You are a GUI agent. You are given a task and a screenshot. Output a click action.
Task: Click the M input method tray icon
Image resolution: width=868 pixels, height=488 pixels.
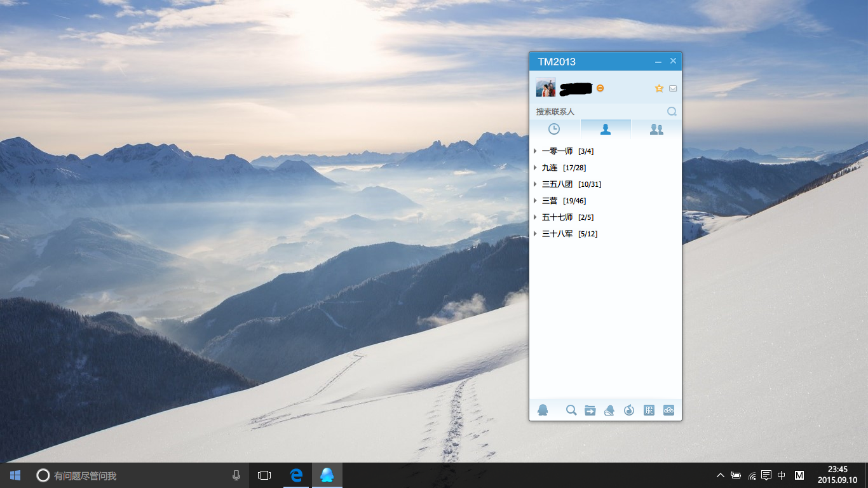coord(799,475)
